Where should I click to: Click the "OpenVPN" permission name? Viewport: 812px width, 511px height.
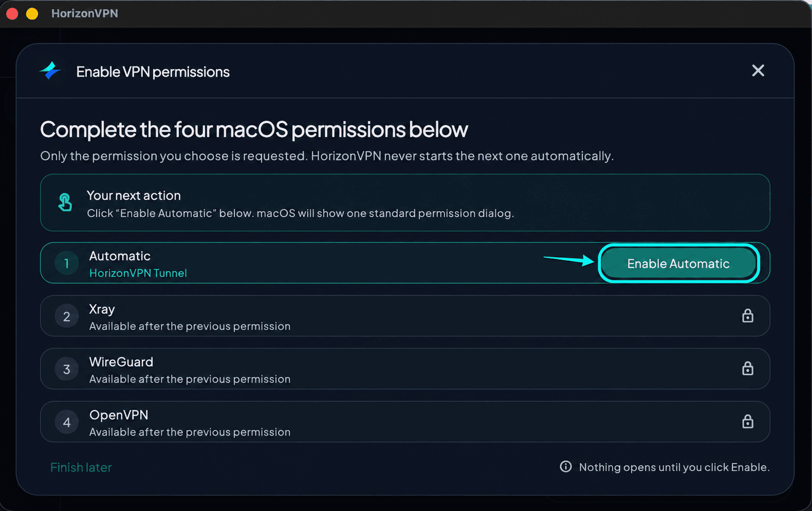[119, 415]
